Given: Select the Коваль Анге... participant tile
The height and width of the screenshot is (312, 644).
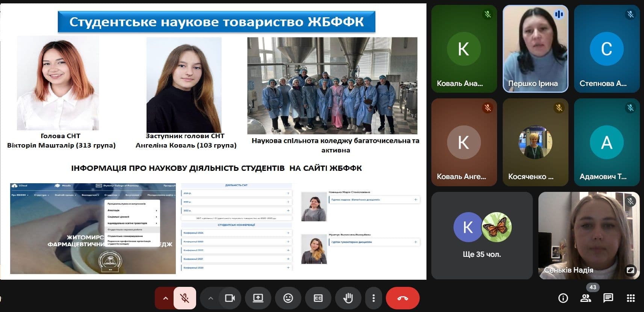Looking at the screenshot, I should tap(464, 142).
